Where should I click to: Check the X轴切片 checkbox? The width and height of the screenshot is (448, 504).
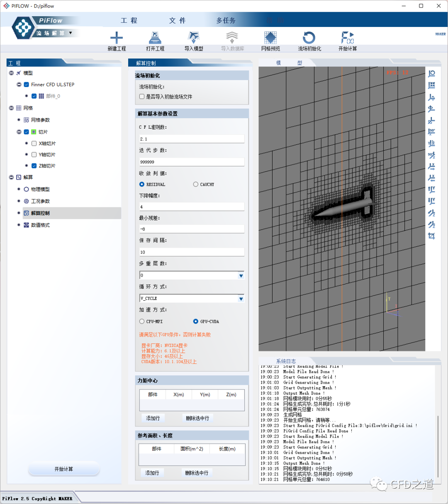(34, 144)
